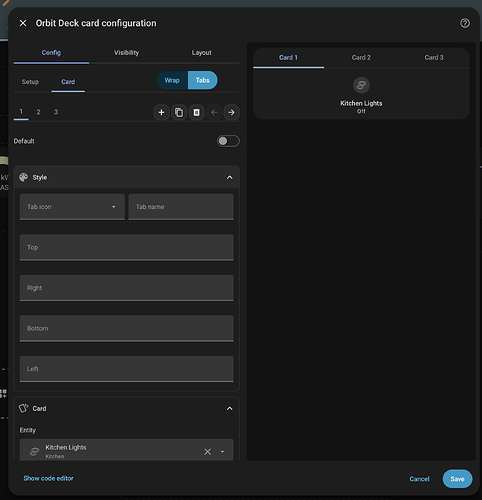The width and height of the screenshot is (482, 500).
Task: Click the palette icon in Style section
Action: [x=23, y=177]
